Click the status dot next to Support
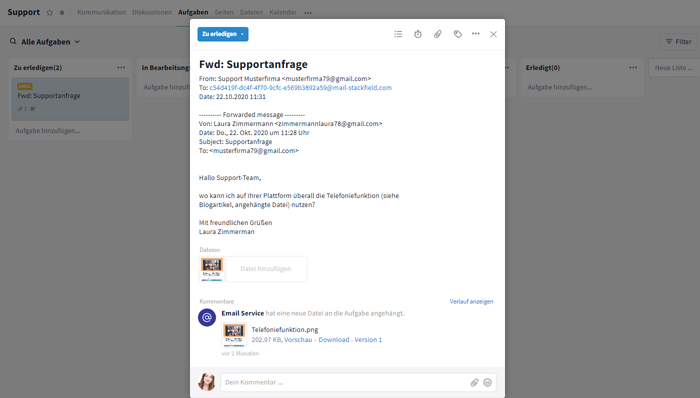The width and height of the screenshot is (700, 398). 62,12
